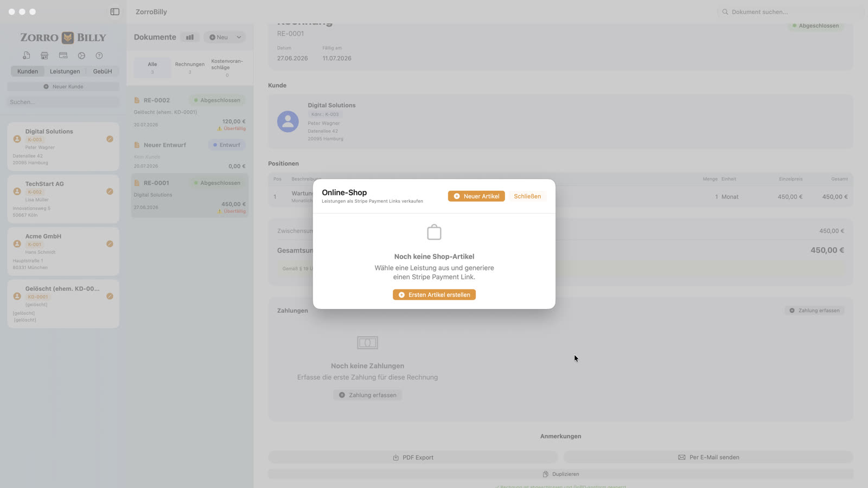Screen dimensions: 868x488
Task: Click the customer avatar in Kunde section
Action: [x=288, y=121]
